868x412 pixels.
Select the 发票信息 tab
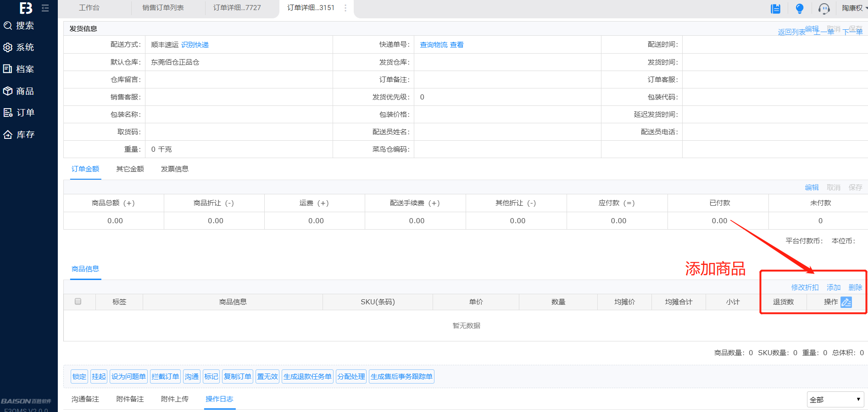click(175, 169)
